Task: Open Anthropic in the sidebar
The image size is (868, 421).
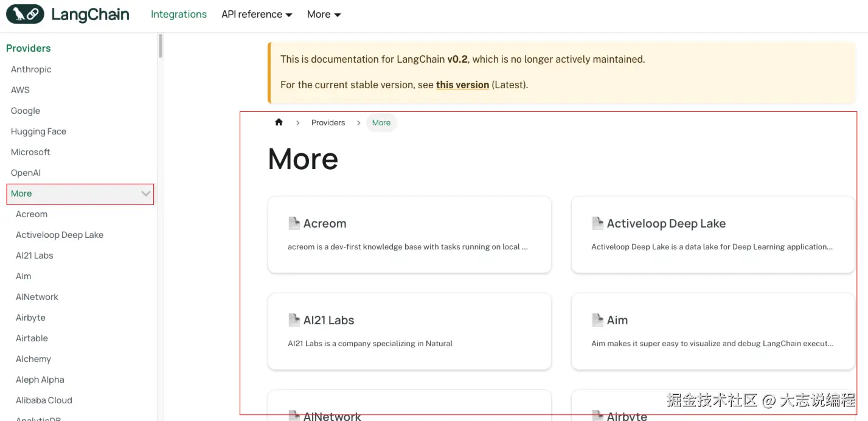Action: coord(31,69)
